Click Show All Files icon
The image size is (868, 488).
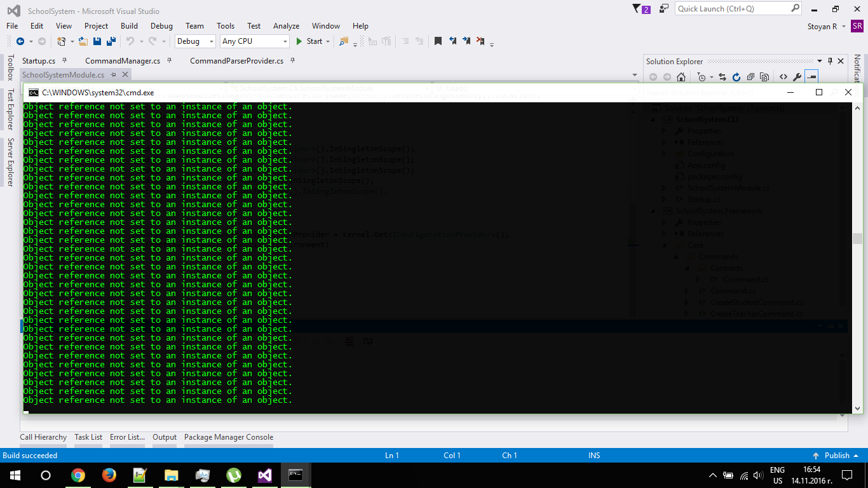[x=764, y=77]
